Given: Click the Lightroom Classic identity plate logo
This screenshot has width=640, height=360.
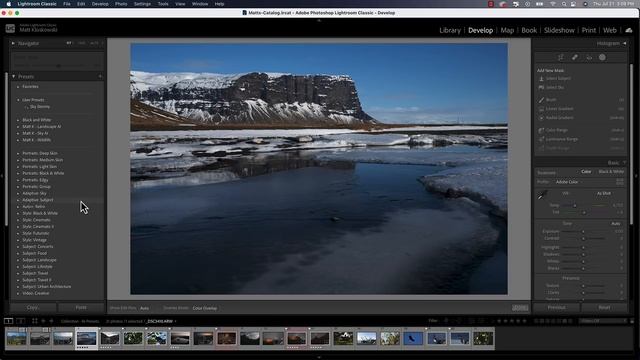Looking at the screenshot, I should 10,28.
